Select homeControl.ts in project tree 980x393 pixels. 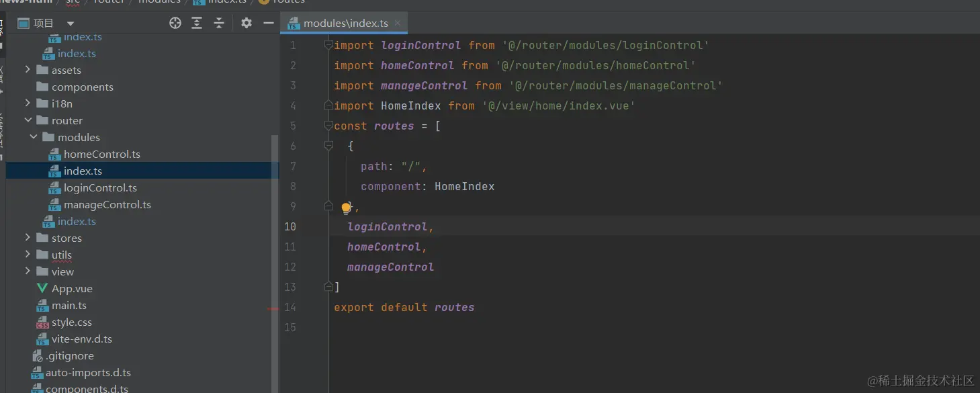[x=102, y=155]
